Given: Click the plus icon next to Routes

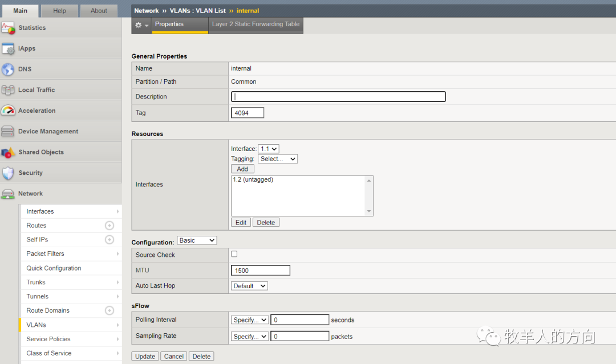Looking at the screenshot, I should [110, 226].
